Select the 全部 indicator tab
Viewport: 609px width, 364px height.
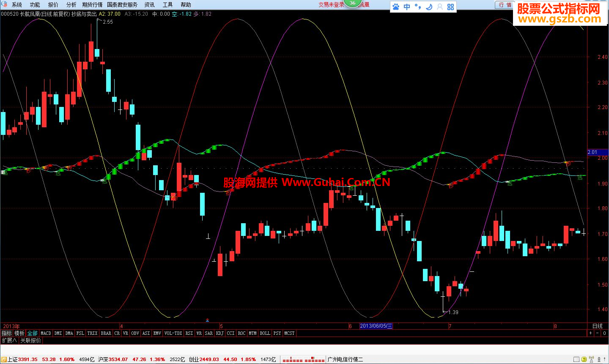[x=33, y=333]
